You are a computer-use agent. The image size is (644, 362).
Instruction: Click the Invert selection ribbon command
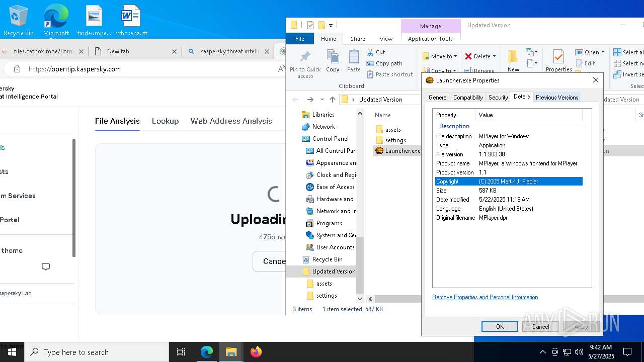628,74
